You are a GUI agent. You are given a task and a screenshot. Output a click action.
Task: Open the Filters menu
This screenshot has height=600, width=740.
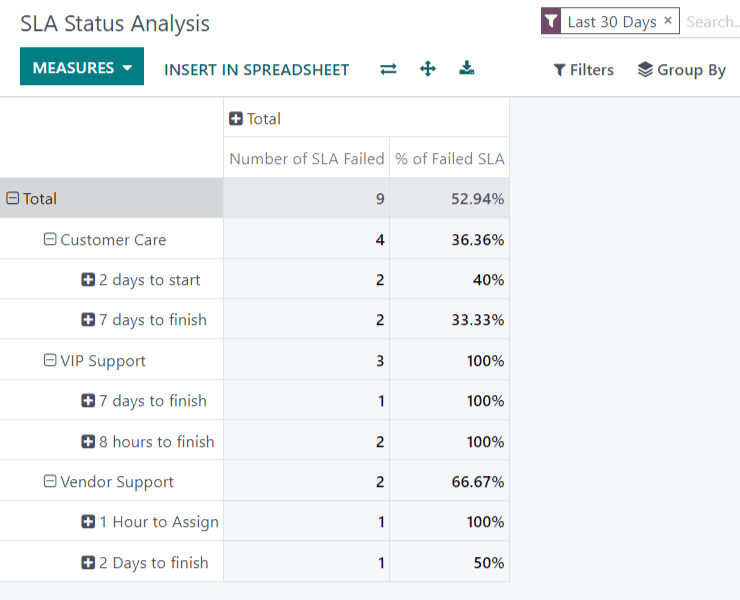(x=584, y=70)
